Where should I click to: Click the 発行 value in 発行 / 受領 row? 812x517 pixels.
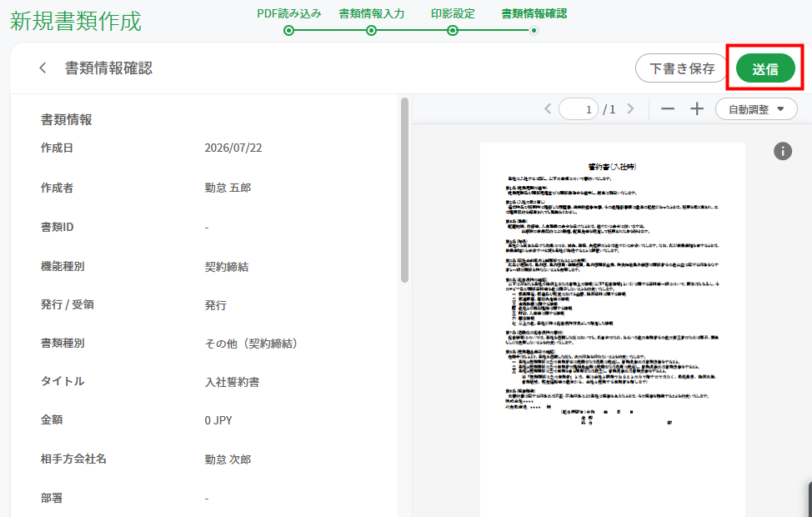(215, 305)
